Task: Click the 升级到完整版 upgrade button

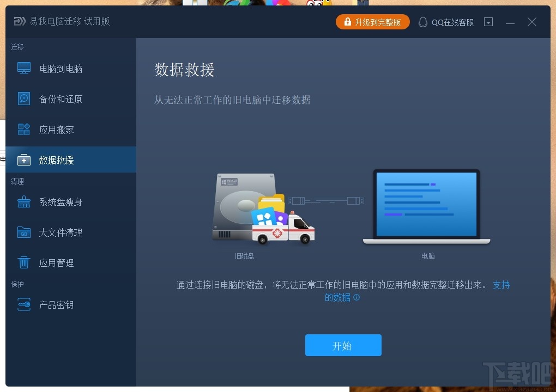Action: [x=373, y=22]
